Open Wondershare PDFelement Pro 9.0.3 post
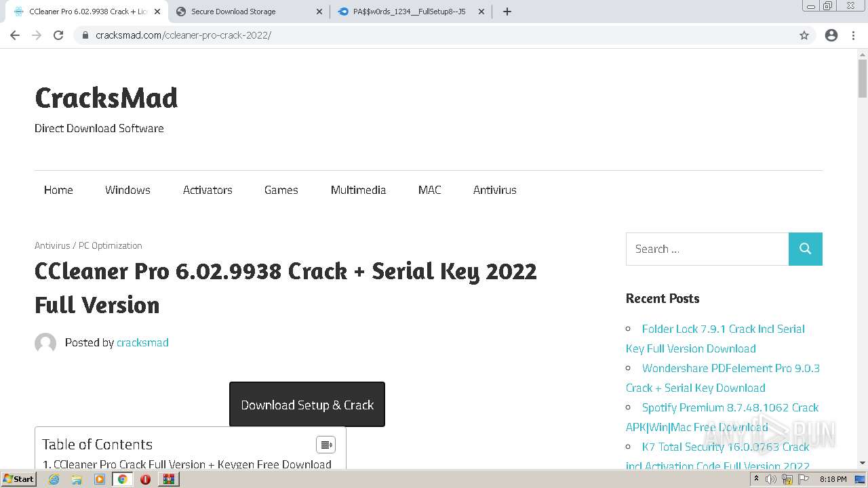Viewport: 868px width, 488px height. tap(723, 378)
